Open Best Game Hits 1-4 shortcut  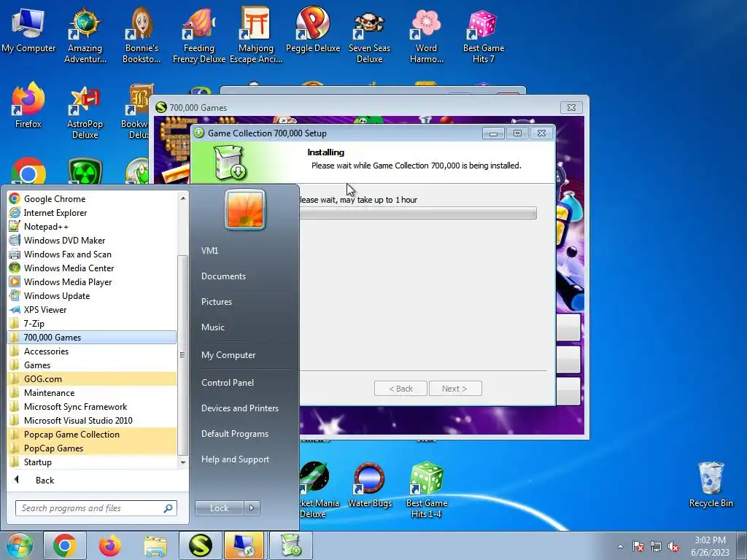pos(426,491)
